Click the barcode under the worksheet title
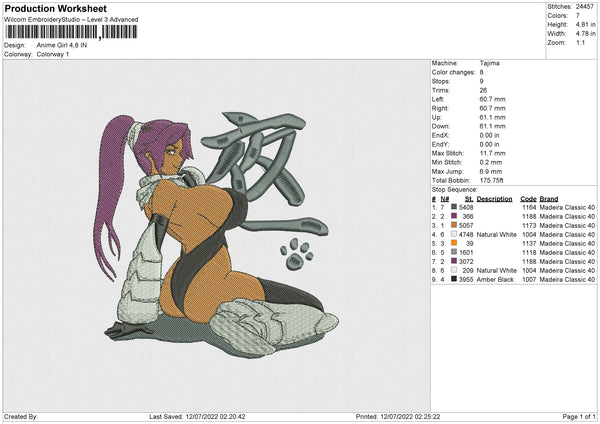The image size is (600, 424). 70,32
